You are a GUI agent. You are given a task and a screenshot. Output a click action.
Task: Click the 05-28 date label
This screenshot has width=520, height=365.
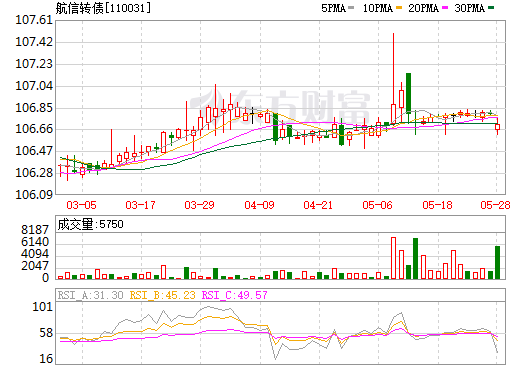[495, 205]
